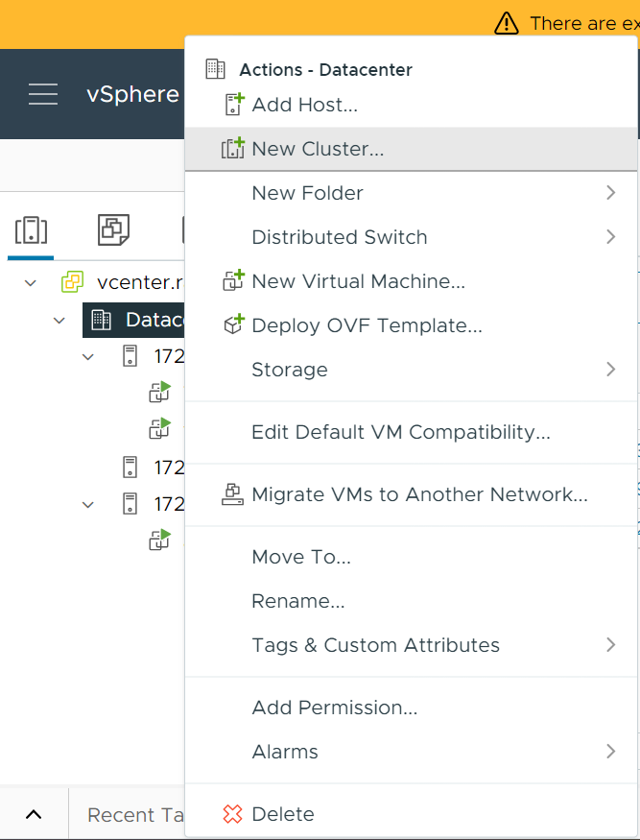Choose Edit Default VM Compatibility...
The height and width of the screenshot is (840, 640).
pos(411,432)
